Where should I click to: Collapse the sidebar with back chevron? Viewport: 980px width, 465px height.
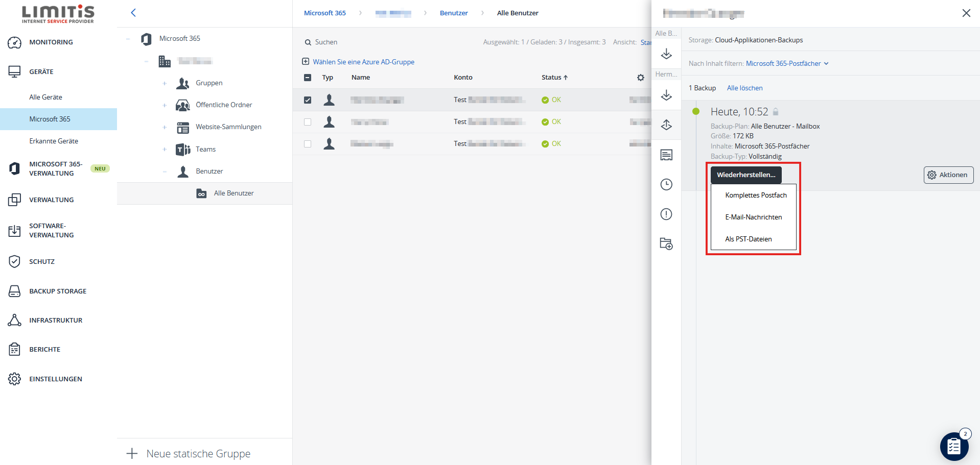click(x=133, y=13)
